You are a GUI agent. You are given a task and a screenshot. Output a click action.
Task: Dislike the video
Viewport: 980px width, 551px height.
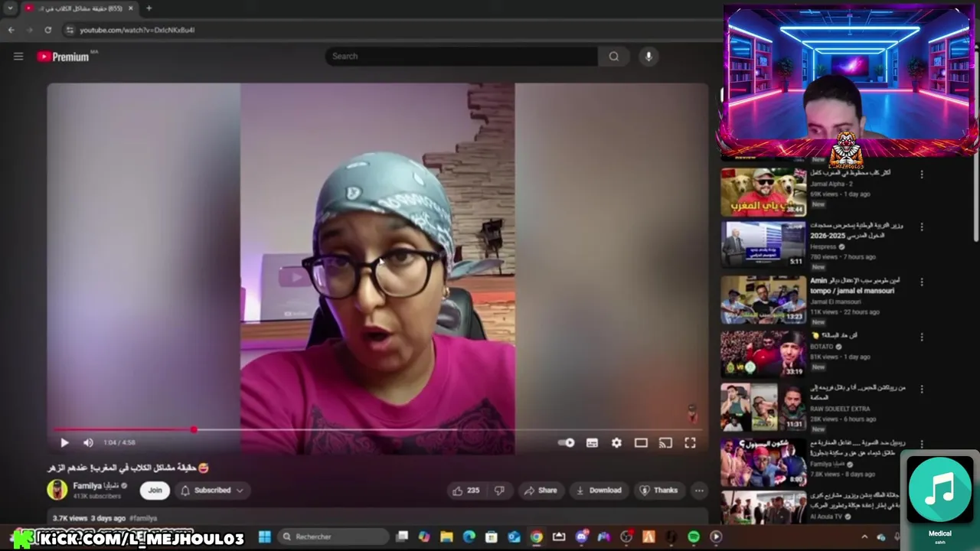(499, 490)
